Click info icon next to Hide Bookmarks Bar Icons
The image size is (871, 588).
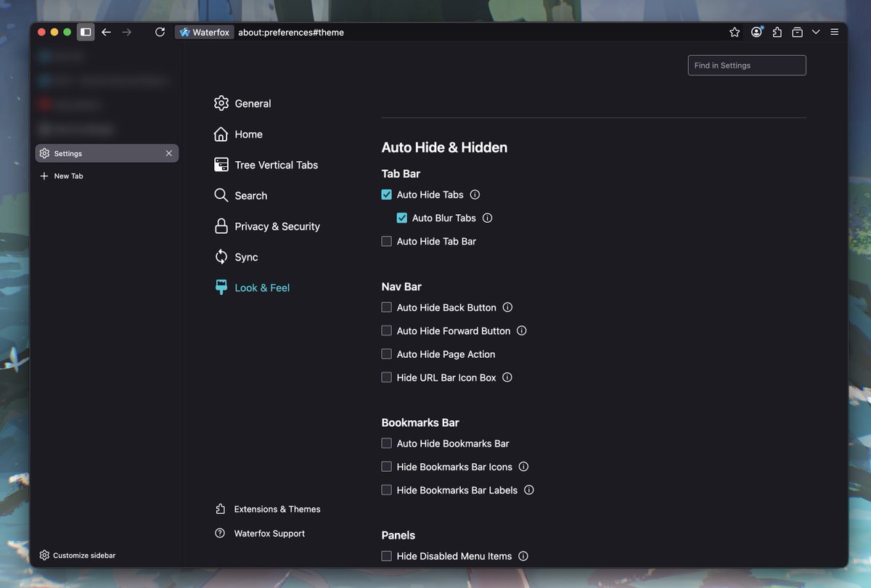[x=524, y=467]
